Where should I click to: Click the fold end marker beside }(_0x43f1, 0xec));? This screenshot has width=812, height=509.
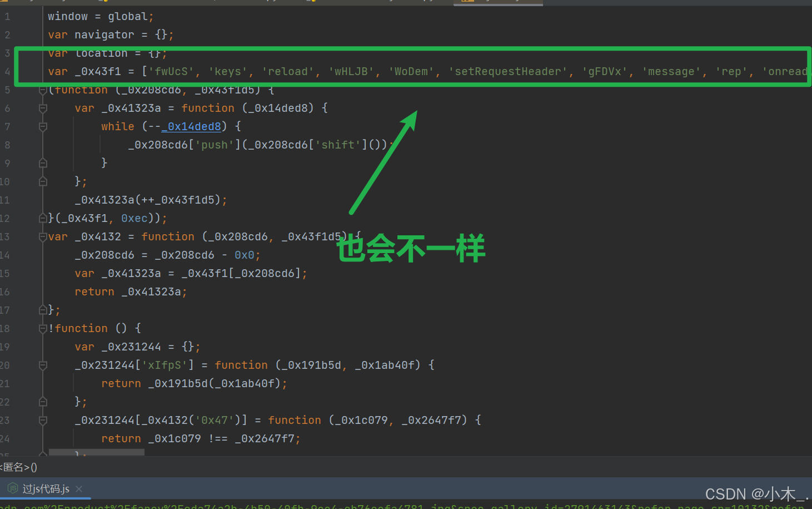[43, 219]
